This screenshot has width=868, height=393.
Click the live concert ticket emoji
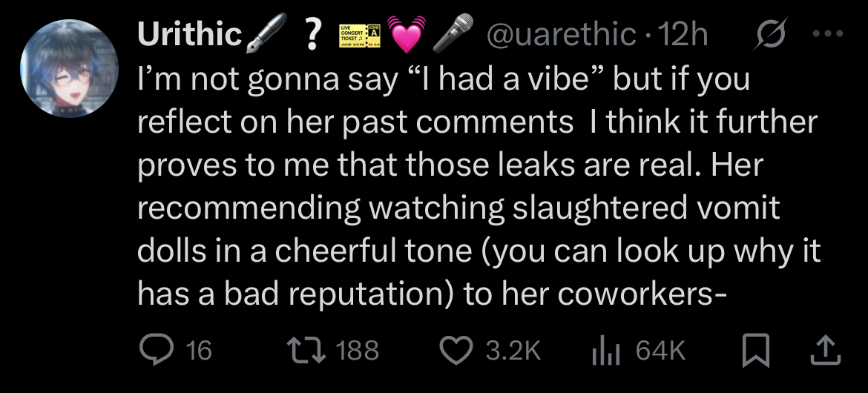[x=358, y=35]
